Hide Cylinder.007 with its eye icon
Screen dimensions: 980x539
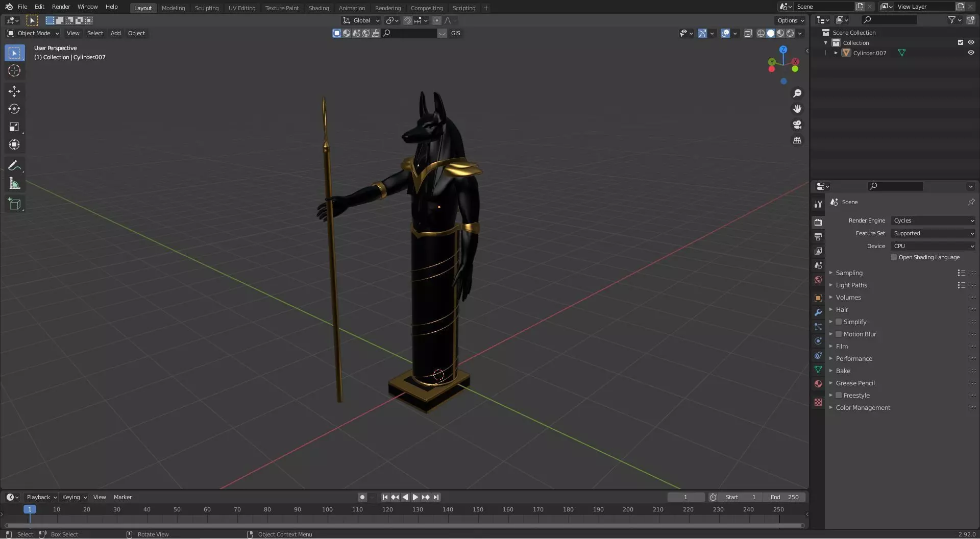[x=971, y=53]
